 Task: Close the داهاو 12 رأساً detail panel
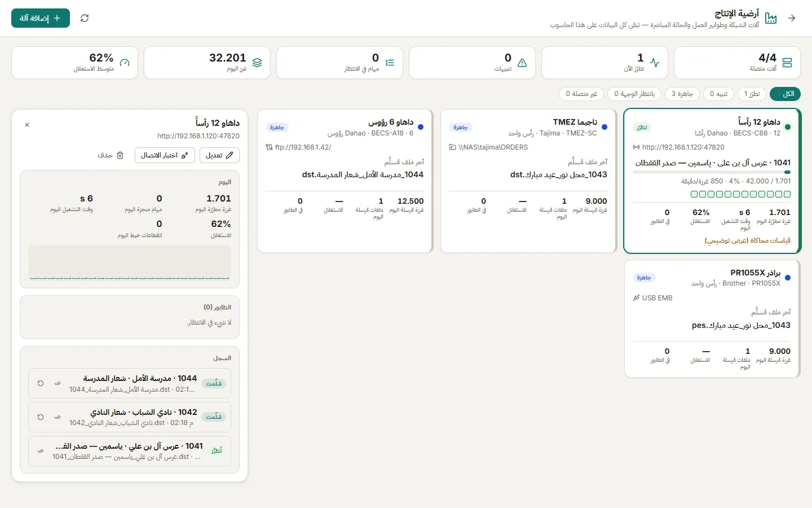point(27,125)
